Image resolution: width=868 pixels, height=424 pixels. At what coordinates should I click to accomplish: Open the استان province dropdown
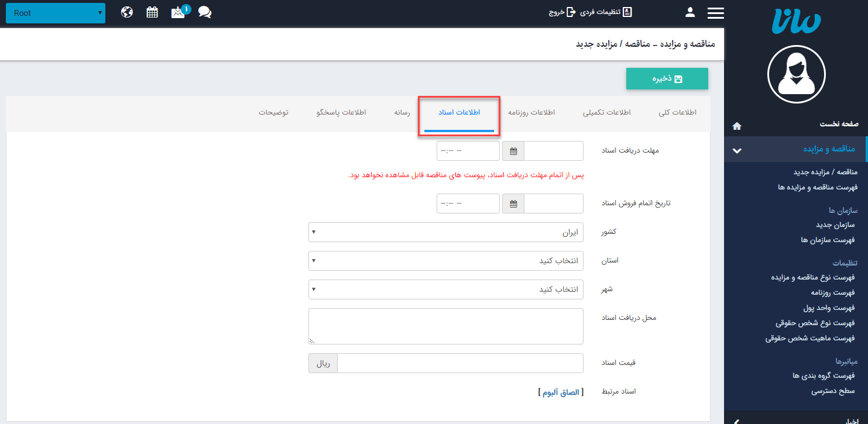click(x=446, y=260)
